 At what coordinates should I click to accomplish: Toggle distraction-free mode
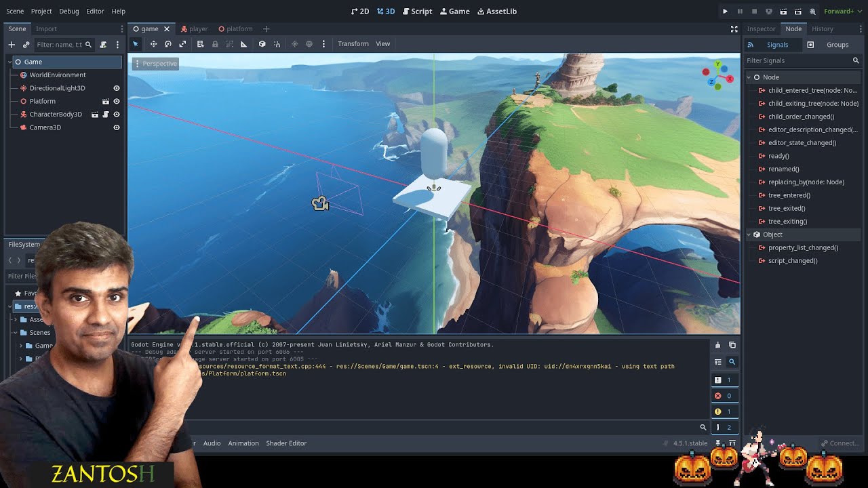(x=734, y=29)
